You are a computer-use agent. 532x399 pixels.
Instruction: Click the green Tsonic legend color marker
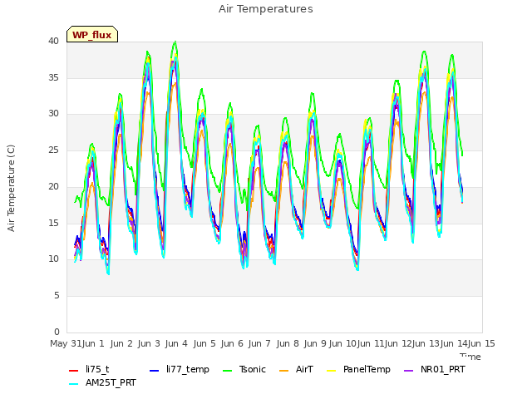point(227,370)
